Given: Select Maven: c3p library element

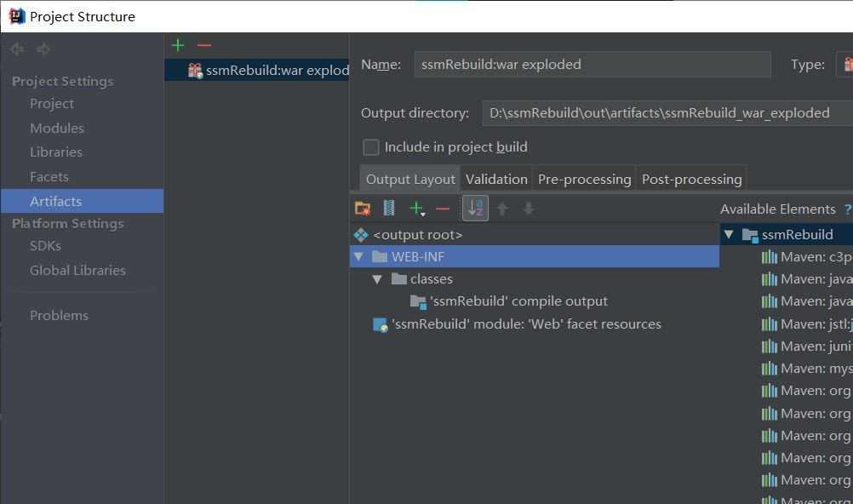Looking at the screenshot, I should 807,257.
